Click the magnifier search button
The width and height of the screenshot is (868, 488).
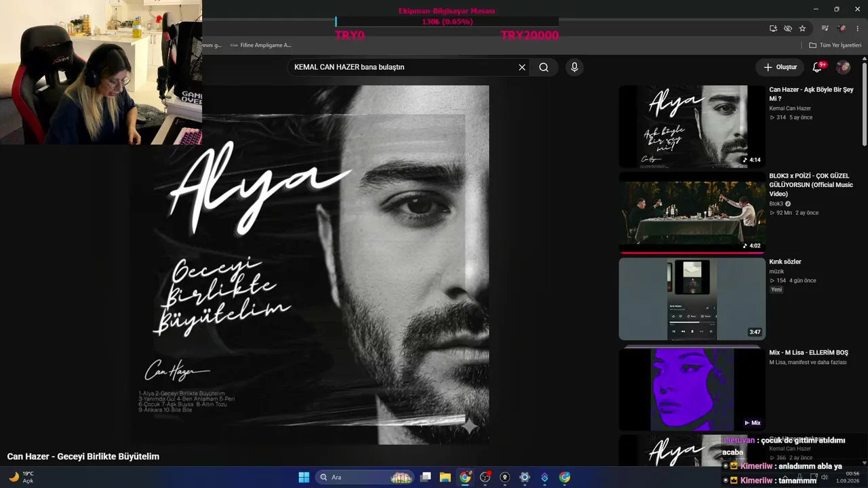544,67
